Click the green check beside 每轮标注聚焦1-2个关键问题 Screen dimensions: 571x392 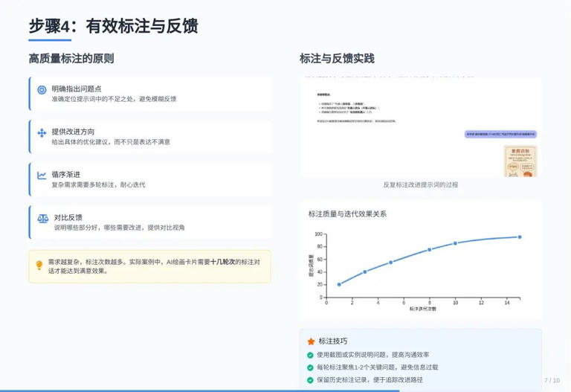[311, 367]
